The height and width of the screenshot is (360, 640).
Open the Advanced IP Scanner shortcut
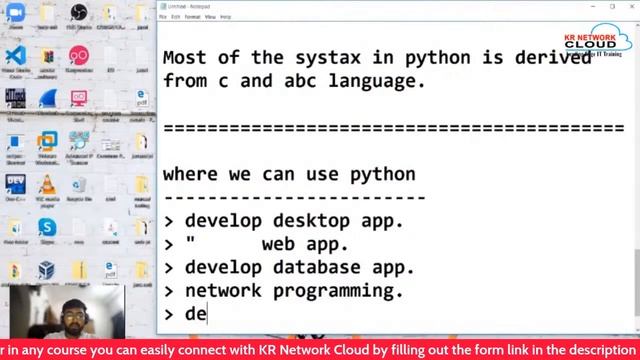pos(79,142)
